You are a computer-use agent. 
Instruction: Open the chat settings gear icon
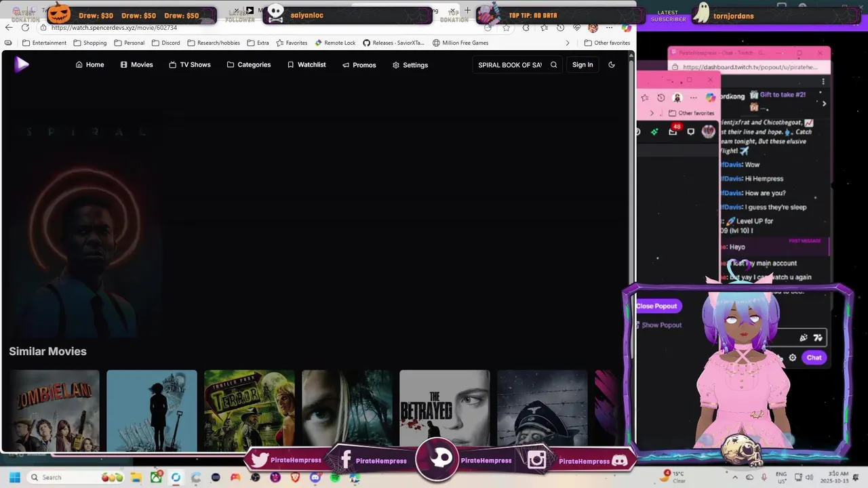tap(792, 357)
